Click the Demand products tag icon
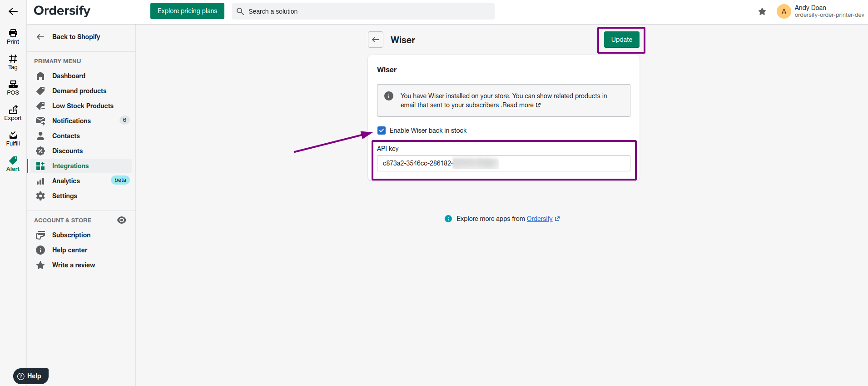The image size is (868, 386). 40,91
